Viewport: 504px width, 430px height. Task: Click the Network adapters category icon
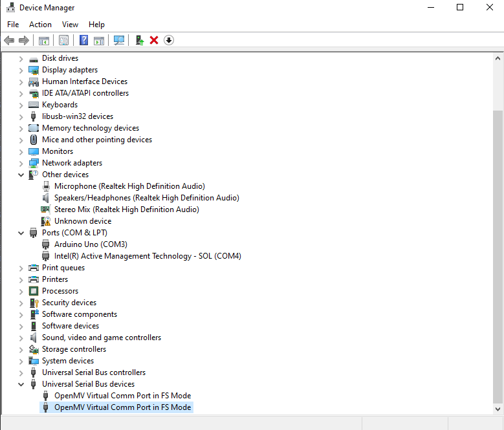pos(34,163)
